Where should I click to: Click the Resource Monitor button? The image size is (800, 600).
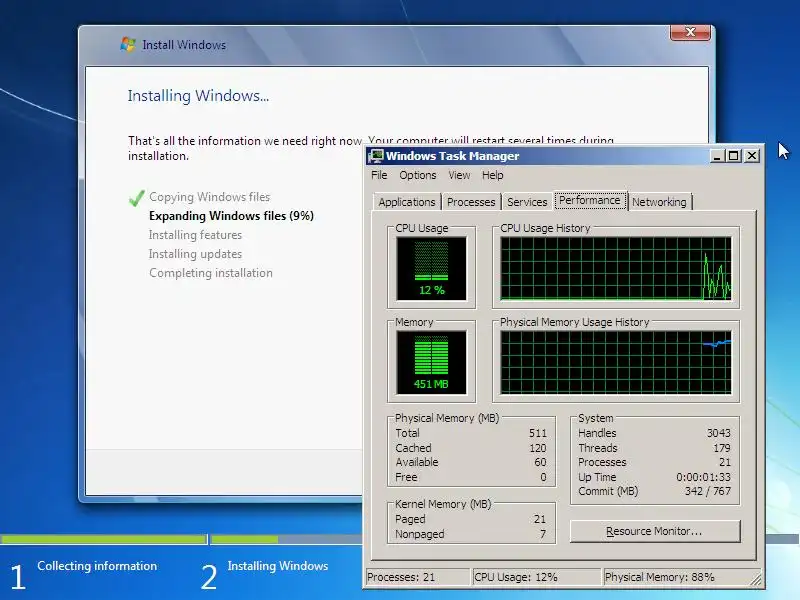655,531
